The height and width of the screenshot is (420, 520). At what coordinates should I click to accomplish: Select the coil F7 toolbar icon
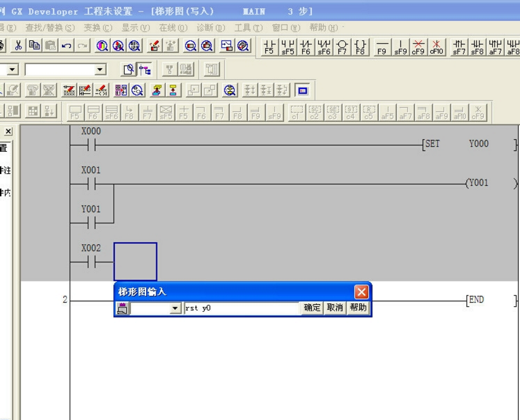342,46
